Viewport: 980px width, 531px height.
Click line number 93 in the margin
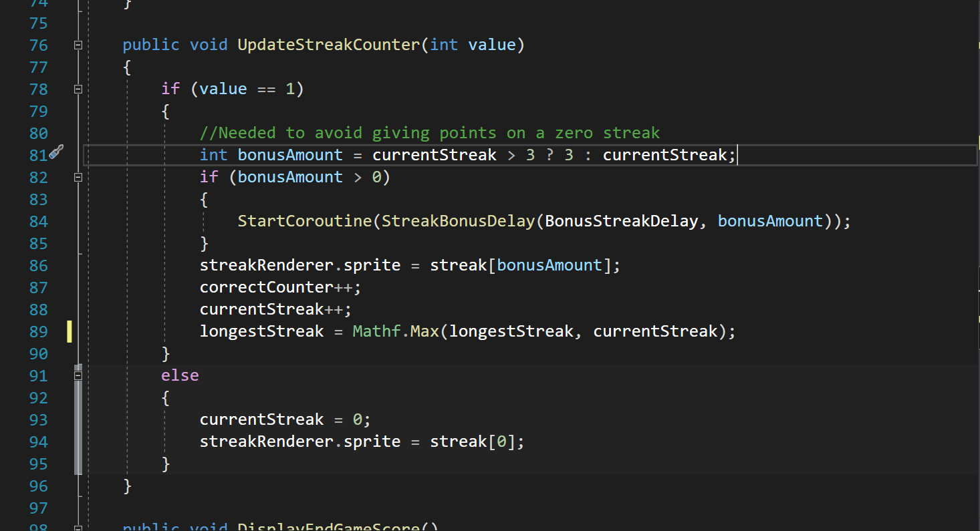[x=39, y=419]
